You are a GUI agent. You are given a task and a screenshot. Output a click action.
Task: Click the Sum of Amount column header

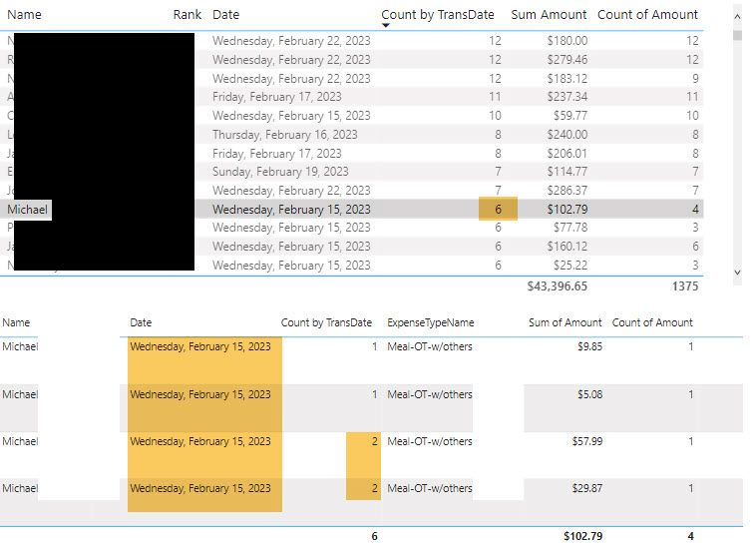tap(566, 322)
